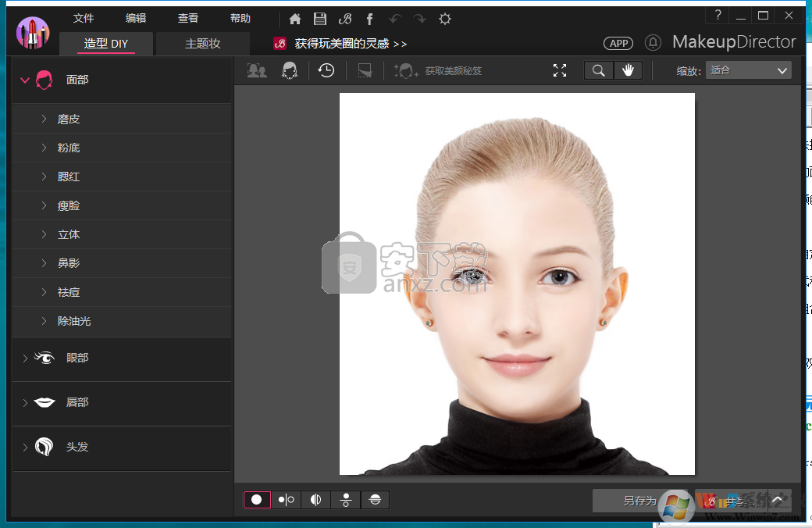Open the 缩放 zoom level dropdown
This screenshot has width=812, height=528.
coord(746,70)
